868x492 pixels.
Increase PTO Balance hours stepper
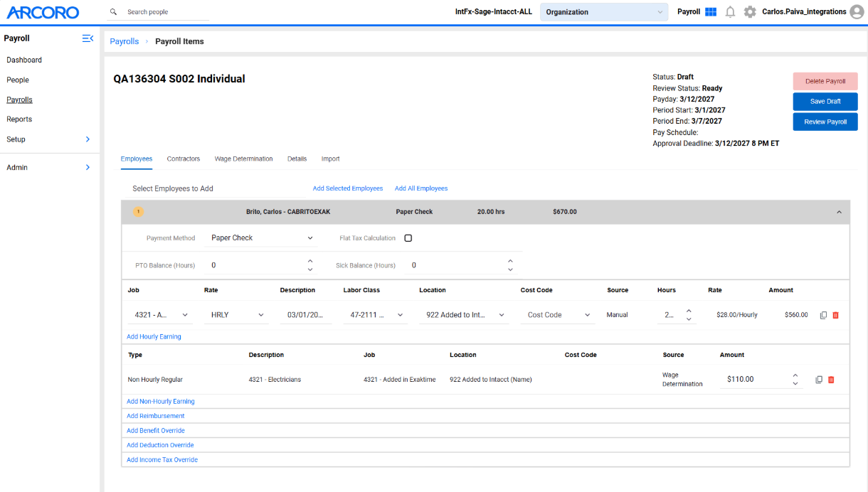310,261
